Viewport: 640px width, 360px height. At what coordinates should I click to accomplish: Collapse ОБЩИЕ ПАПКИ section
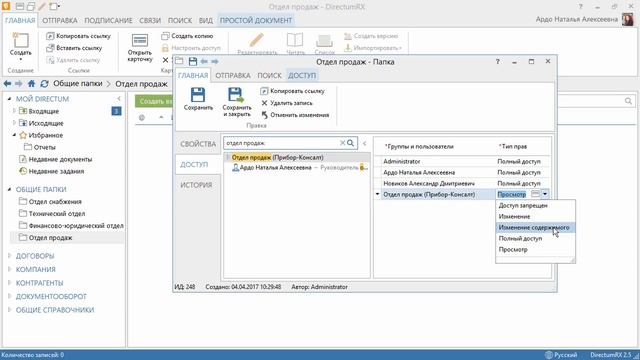point(9,189)
